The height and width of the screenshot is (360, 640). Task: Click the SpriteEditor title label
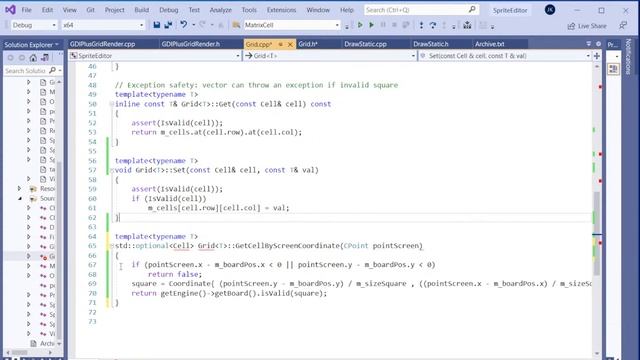(510, 10)
